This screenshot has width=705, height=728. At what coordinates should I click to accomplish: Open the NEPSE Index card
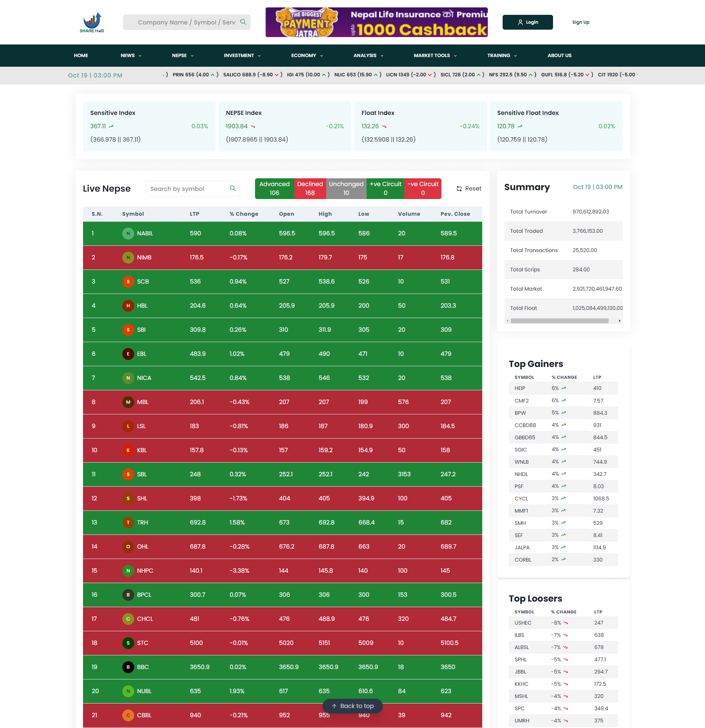point(285,126)
